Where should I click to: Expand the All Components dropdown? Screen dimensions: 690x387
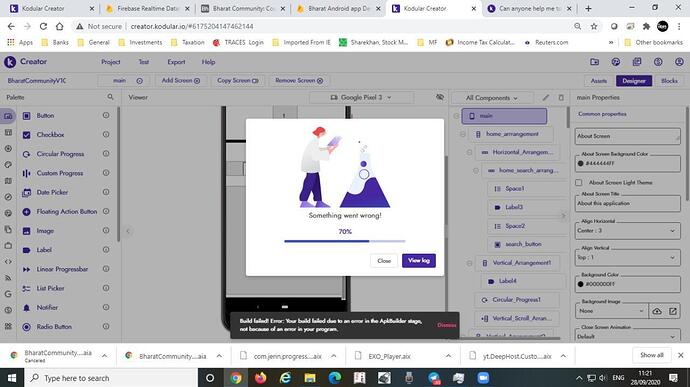click(492, 98)
